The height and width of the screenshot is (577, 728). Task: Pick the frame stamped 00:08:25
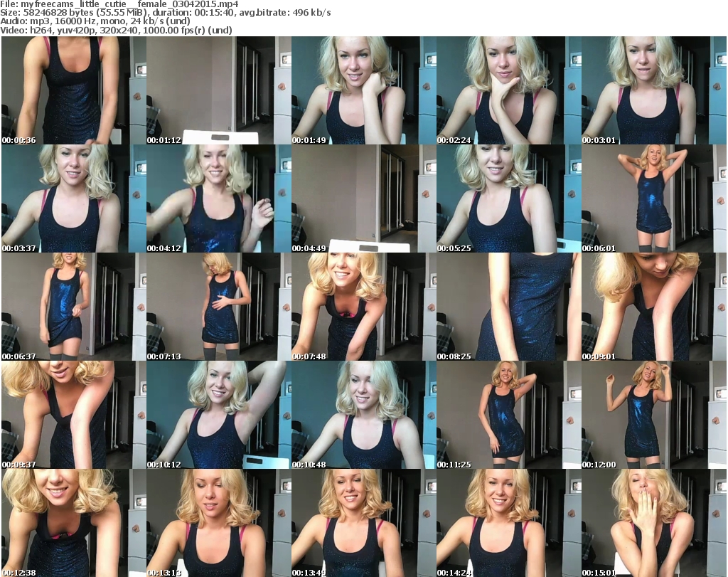(508, 307)
